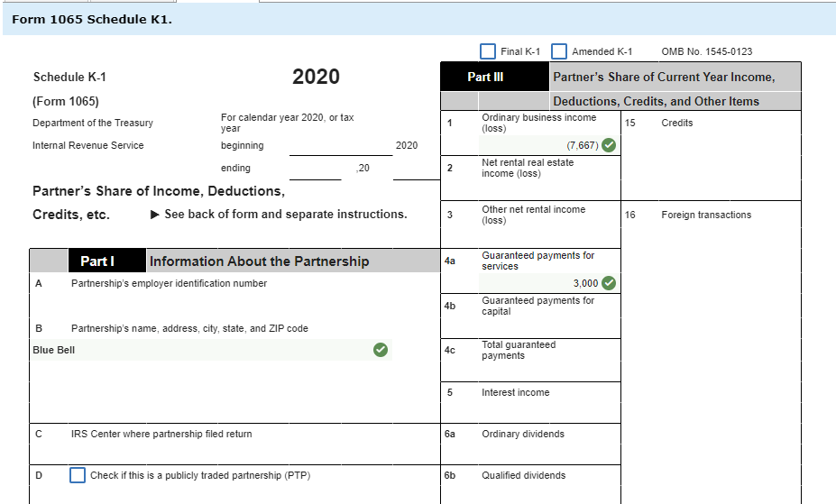Select the guaranteed payments 3,000 field

point(548,283)
